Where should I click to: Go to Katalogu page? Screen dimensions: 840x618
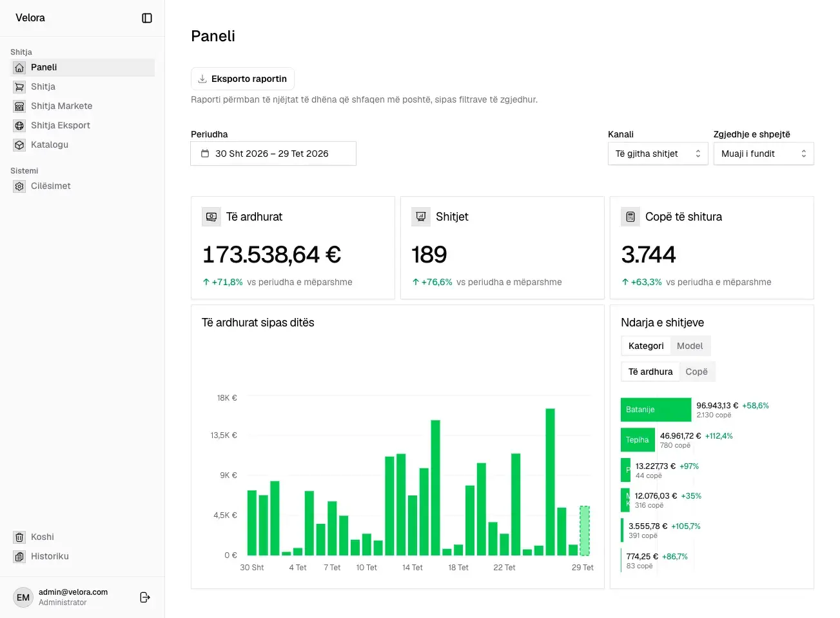click(x=83, y=145)
